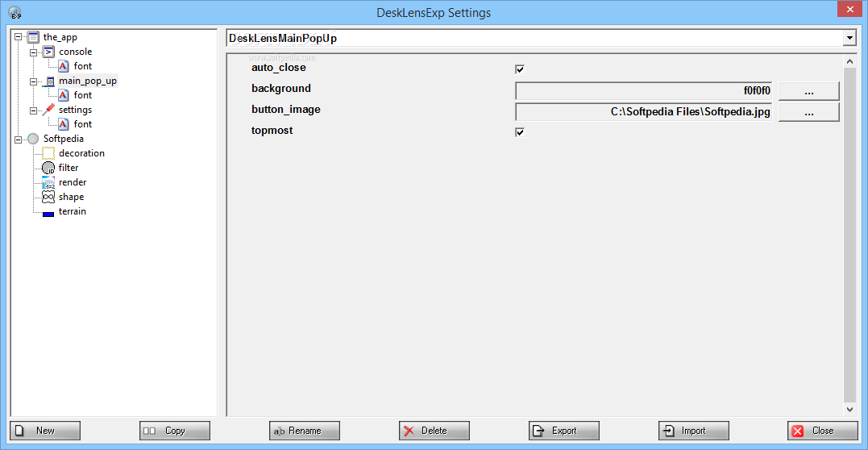Click the filter icon
Viewport: 868px width, 450px height.
coord(48,168)
